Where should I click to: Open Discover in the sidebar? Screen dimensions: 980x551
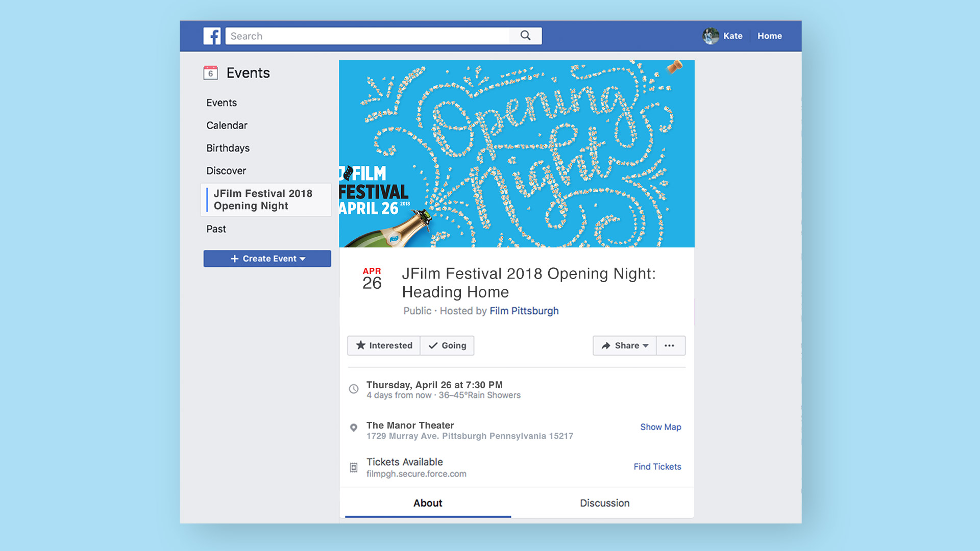tap(226, 171)
